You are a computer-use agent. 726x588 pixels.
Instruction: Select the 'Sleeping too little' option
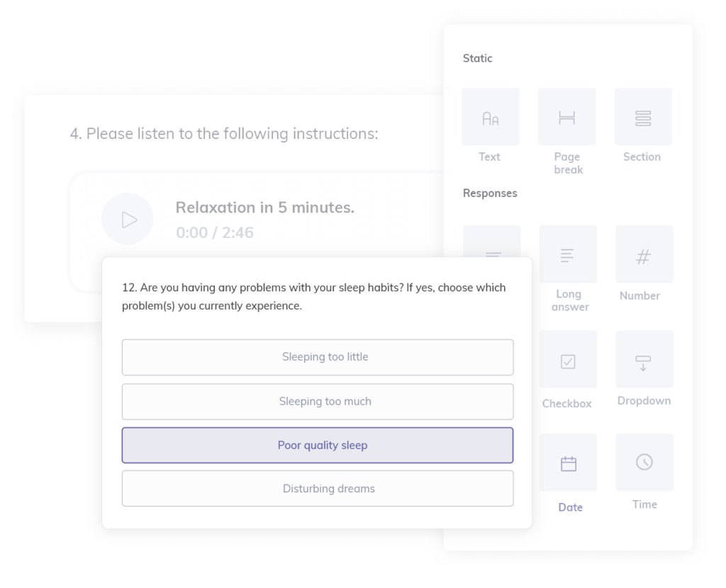tap(318, 357)
